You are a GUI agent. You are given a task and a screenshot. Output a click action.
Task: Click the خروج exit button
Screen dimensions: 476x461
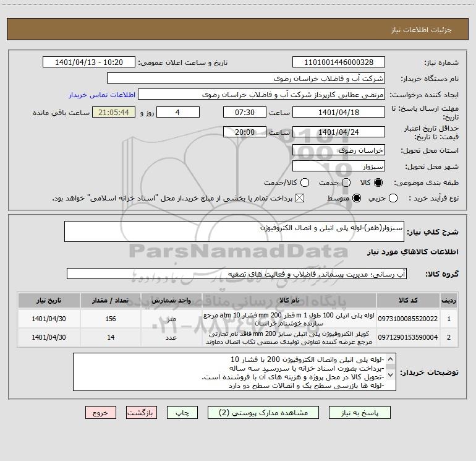click(101, 413)
